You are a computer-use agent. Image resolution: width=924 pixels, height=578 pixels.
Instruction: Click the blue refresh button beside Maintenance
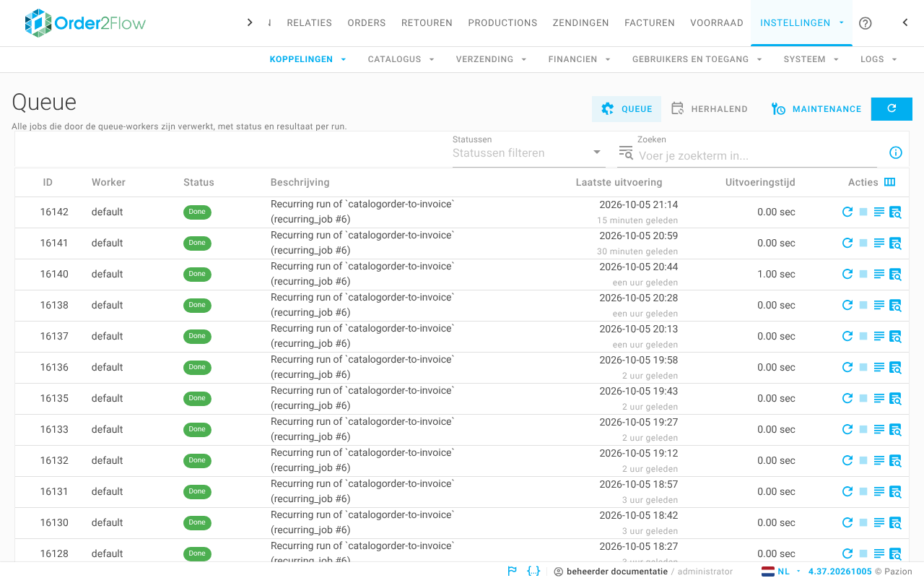click(892, 109)
